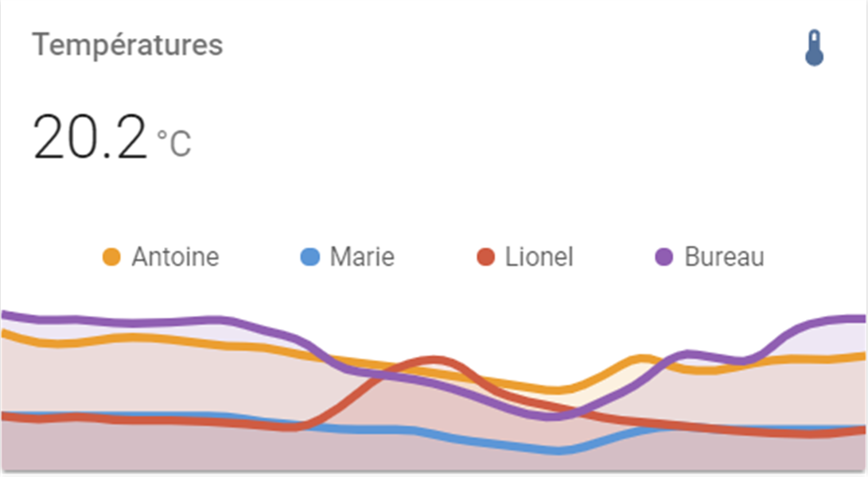Image resolution: width=868 pixels, height=477 pixels.
Task: Select the Bureau legend label
Action: [x=724, y=257]
